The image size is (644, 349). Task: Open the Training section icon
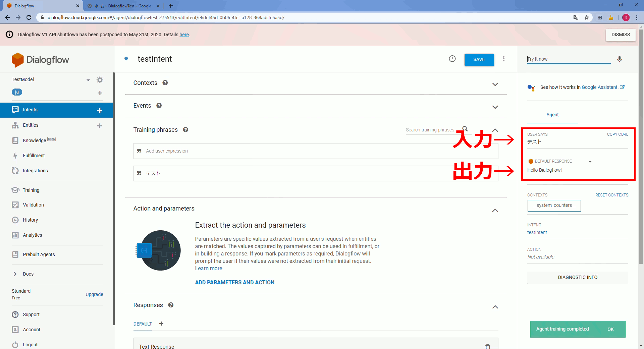coord(15,190)
